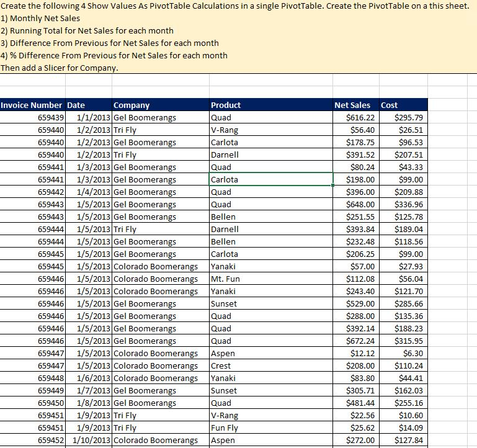Select Cost cell $118.56
The height and width of the screenshot is (448, 477).
pyautogui.click(x=403, y=241)
